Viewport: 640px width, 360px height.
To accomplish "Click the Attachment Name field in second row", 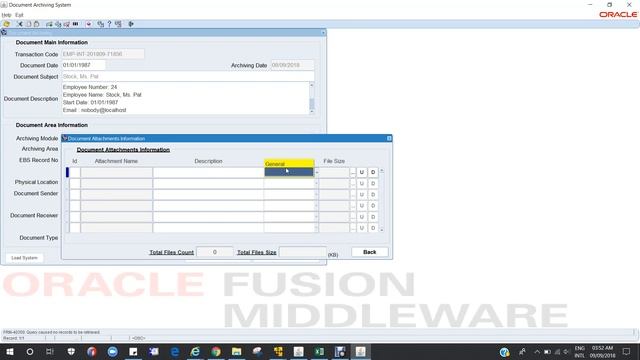I will coord(116,184).
